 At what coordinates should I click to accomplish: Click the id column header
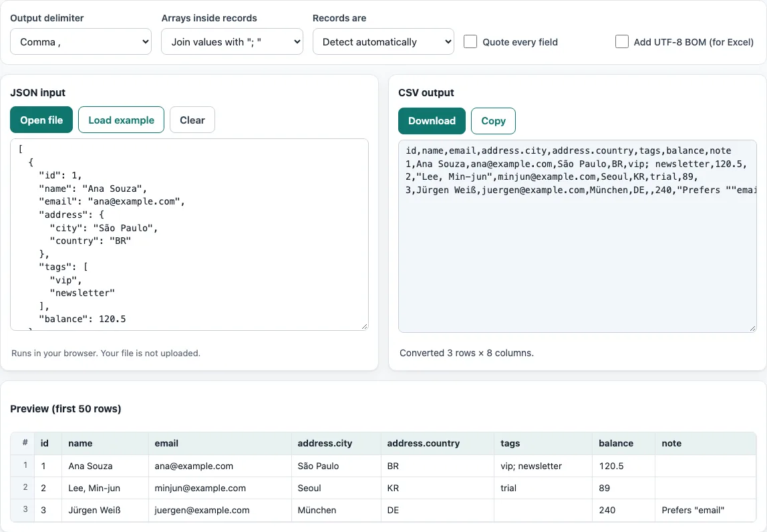(48, 443)
